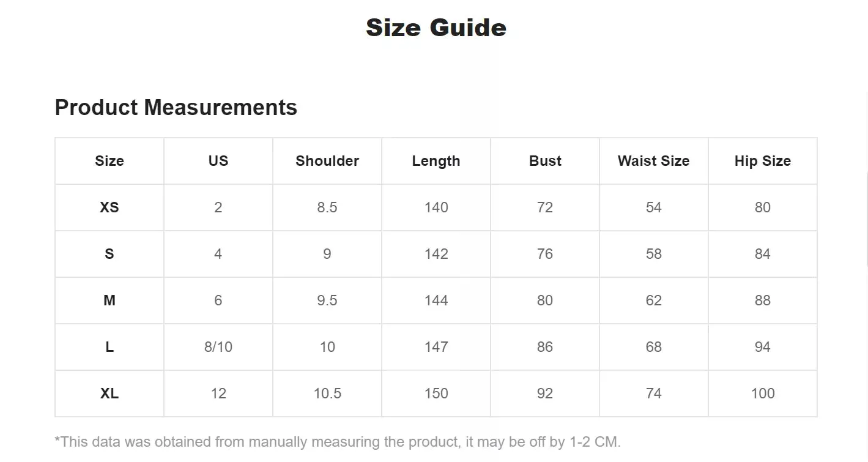
Task: Click the Hip Size column header
Action: pos(762,161)
